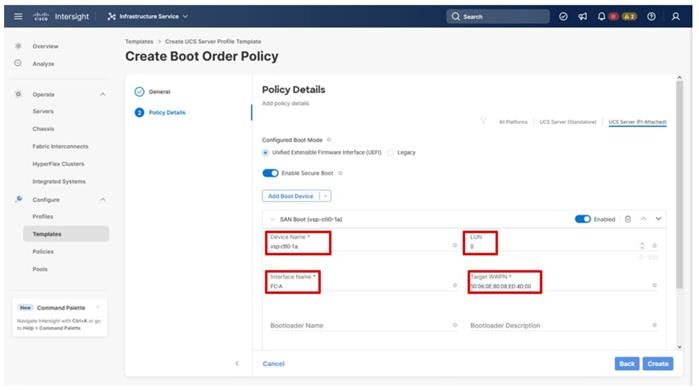The image size is (699, 390).
Task: Click the Search box in the header
Action: click(498, 16)
